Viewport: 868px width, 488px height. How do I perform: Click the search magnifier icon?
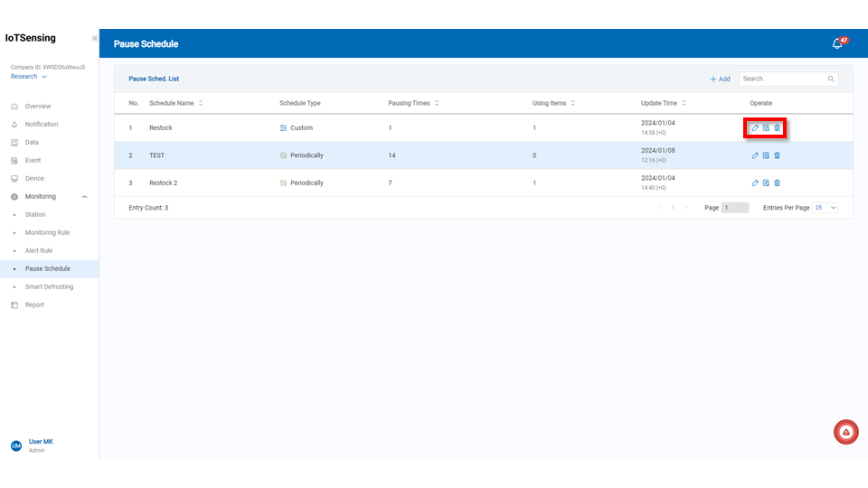[x=831, y=80]
